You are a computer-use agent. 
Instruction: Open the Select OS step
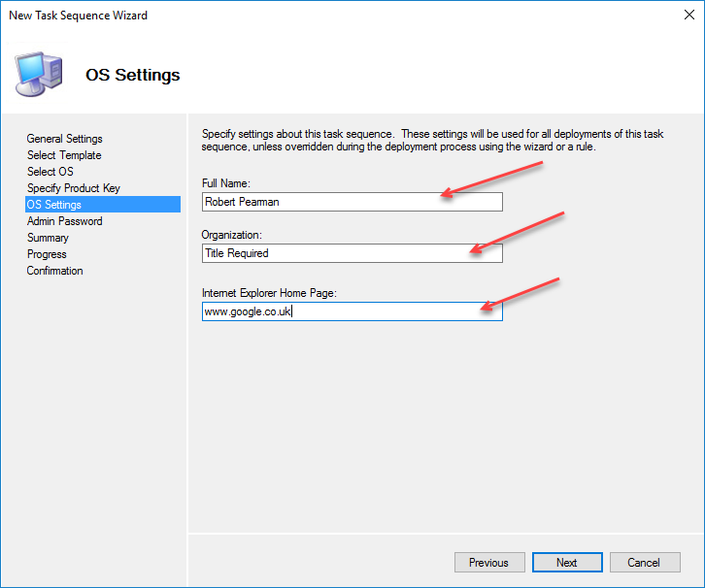50,172
